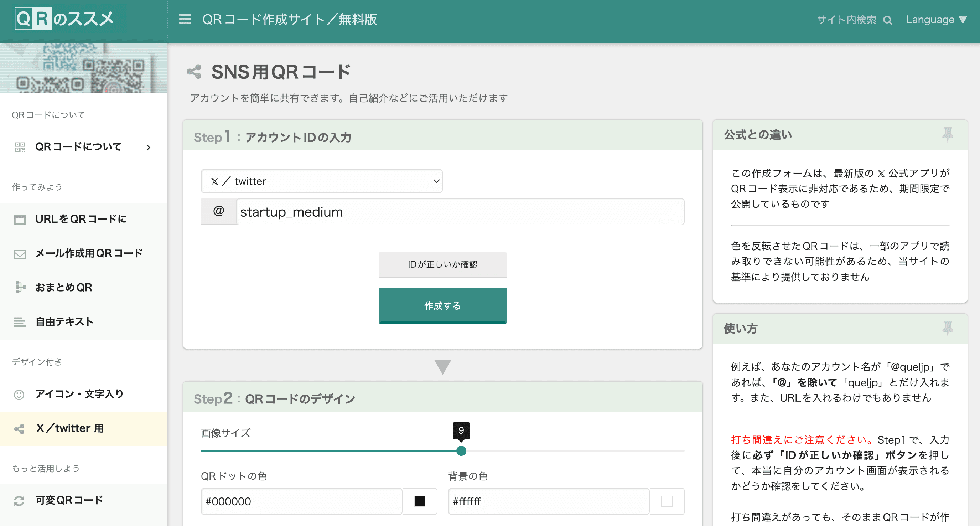This screenshot has width=980, height=526.
Task: Click the 作成する generate button
Action: pyautogui.click(x=442, y=305)
